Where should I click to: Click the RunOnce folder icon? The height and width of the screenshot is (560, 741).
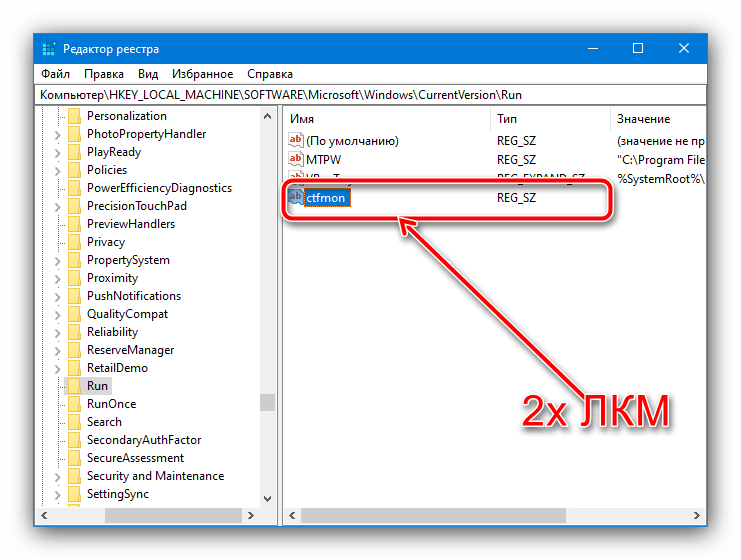pyautogui.click(x=74, y=404)
